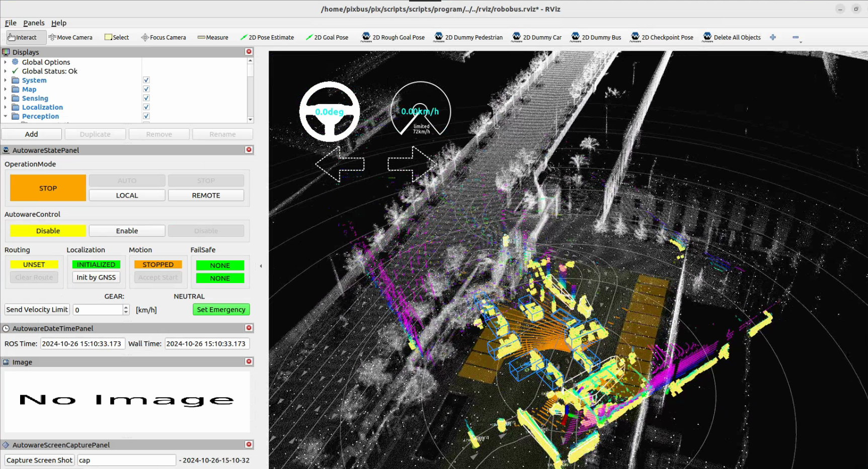Click the Global Options gear icon

click(x=15, y=62)
